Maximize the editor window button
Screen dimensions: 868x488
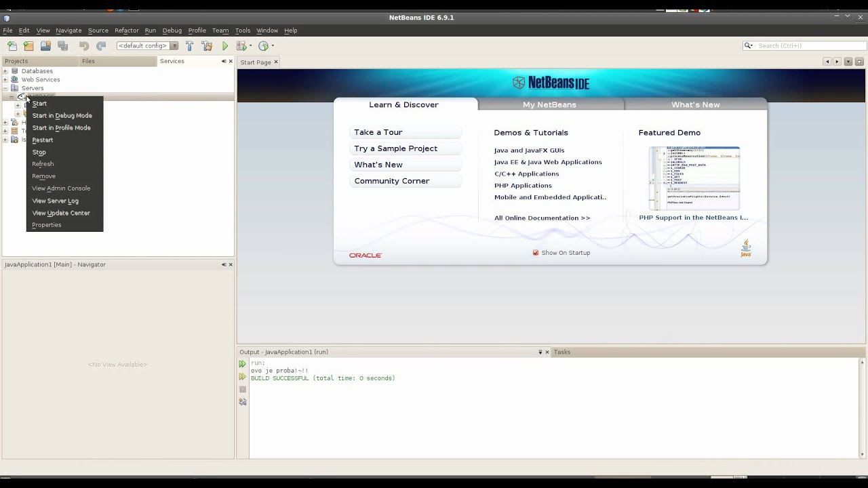coord(859,62)
